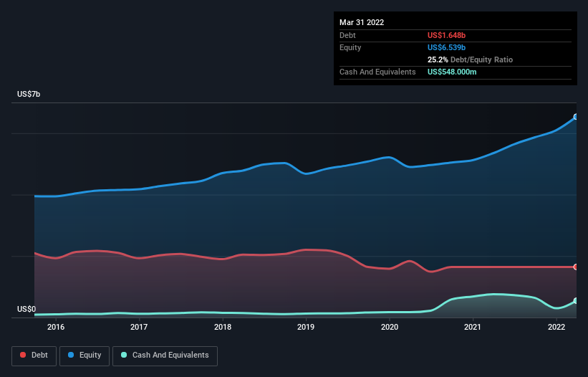Click the red Debt legend dot
The width and height of the screenshot is (588, 377).
pos(23,355)
